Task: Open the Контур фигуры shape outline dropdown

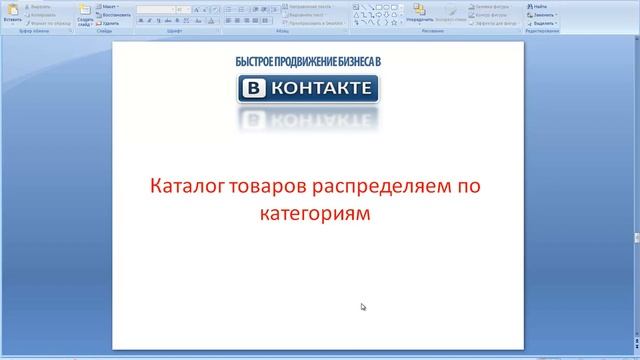Action: (488, 15)
